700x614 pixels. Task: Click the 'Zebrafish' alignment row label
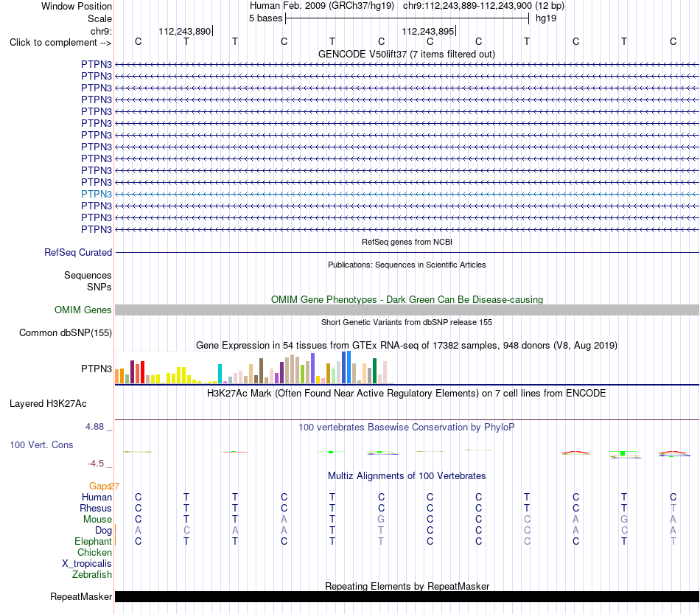pos(92,575)
